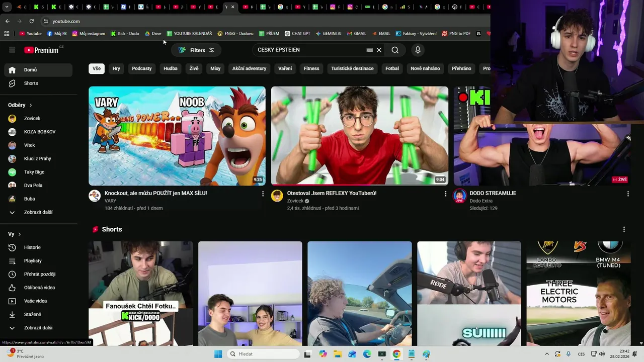Open the YouTube hamburger guide menu
The width and height of the screenshot is (644, 362).
point(12,50)
